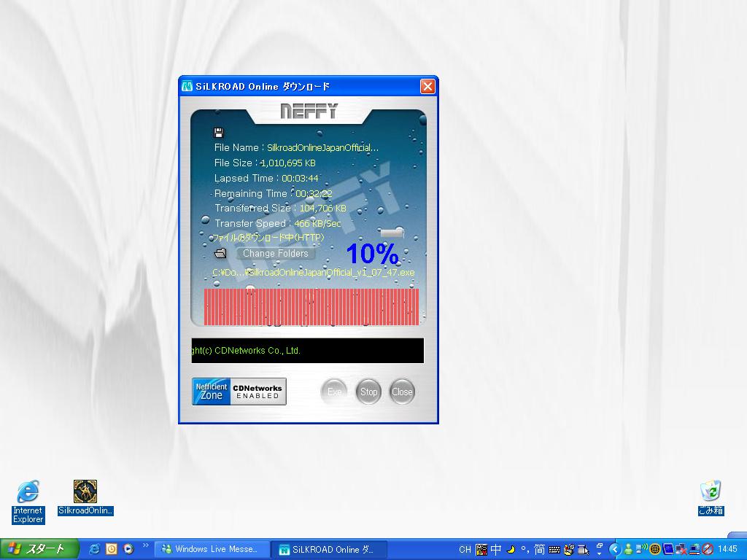Screen dimensions: 747x560
Task: Click the Lapsed Time value 00:03:44
Action: coord(300,178)
